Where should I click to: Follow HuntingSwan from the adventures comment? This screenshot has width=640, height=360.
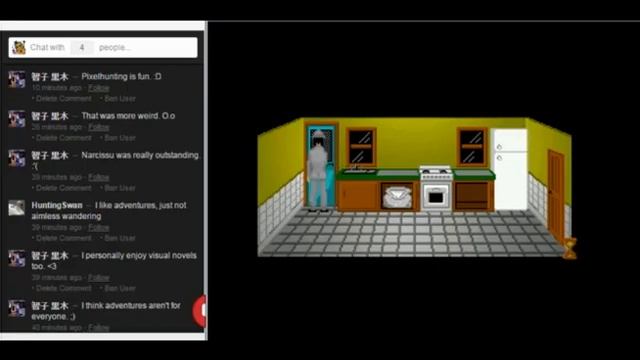coord(99,227)
